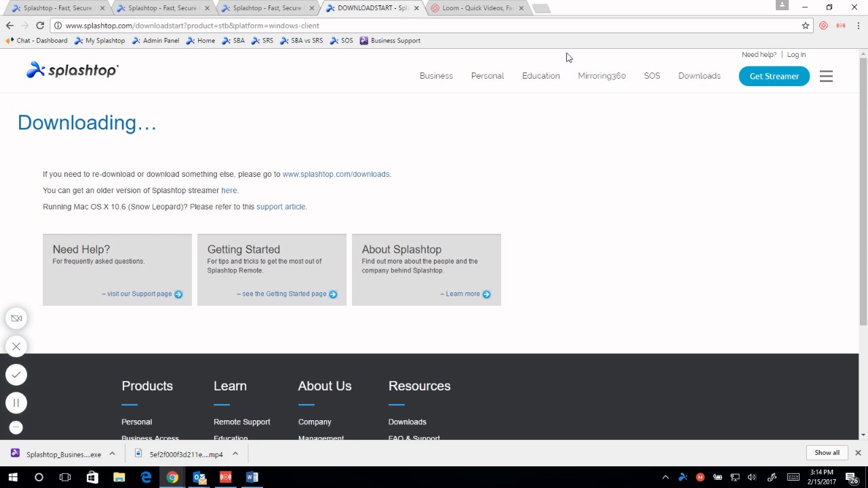Open Cortana search circle

click(x=39, y=477)
